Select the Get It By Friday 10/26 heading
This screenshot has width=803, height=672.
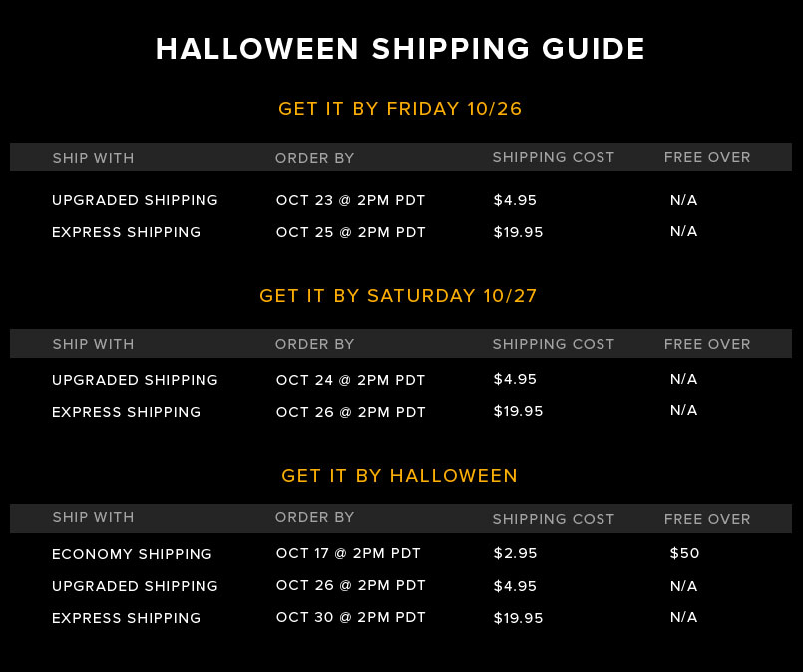click(400, 109)
